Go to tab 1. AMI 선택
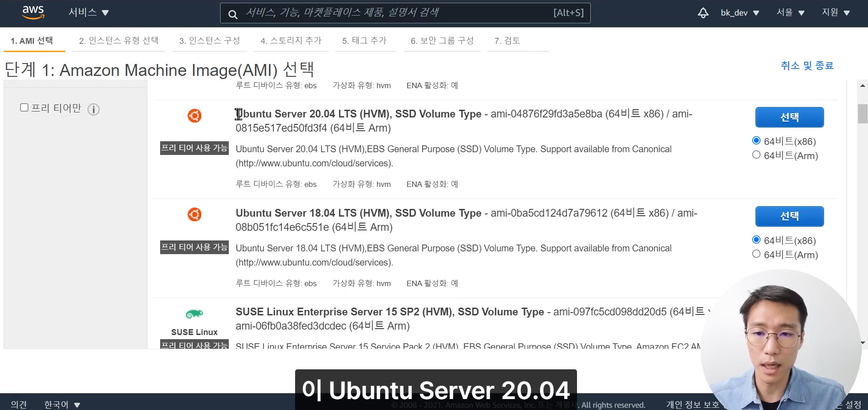This screenshot has width=868, height=410. (32, 41)
